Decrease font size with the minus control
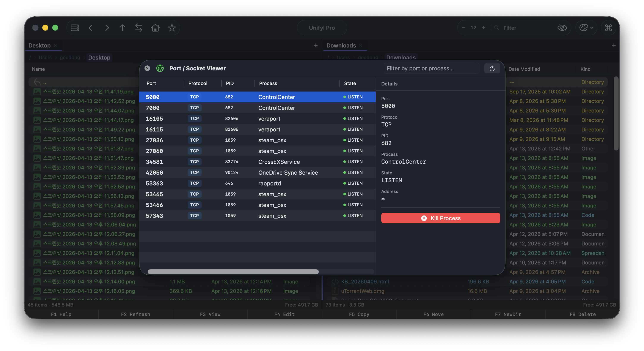This screenshot has height=351, width=644. point(463,28)
